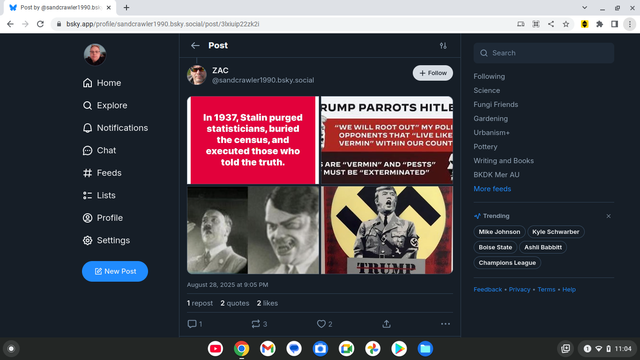The width and height of the screenshot is (640, 360).
Task: Share this page via Chrome share icon
Action: [551, 24]
